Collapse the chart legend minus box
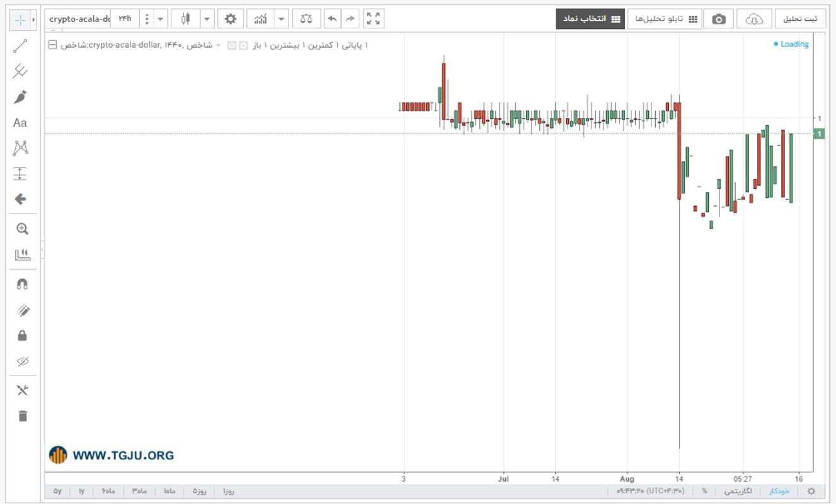 coord(53,45)
